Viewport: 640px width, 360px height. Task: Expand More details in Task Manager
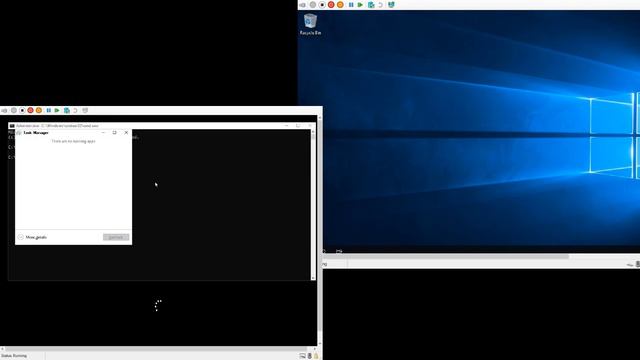32,237
